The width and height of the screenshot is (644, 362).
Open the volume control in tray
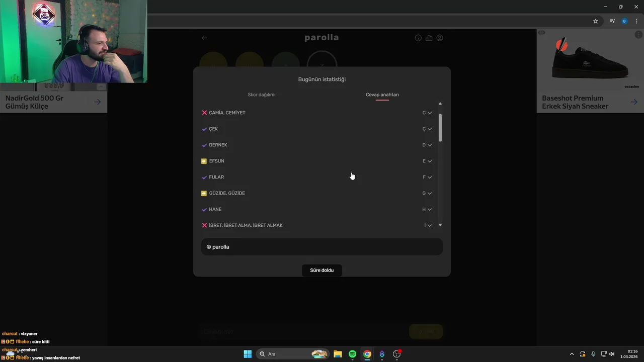click(612, 354)
